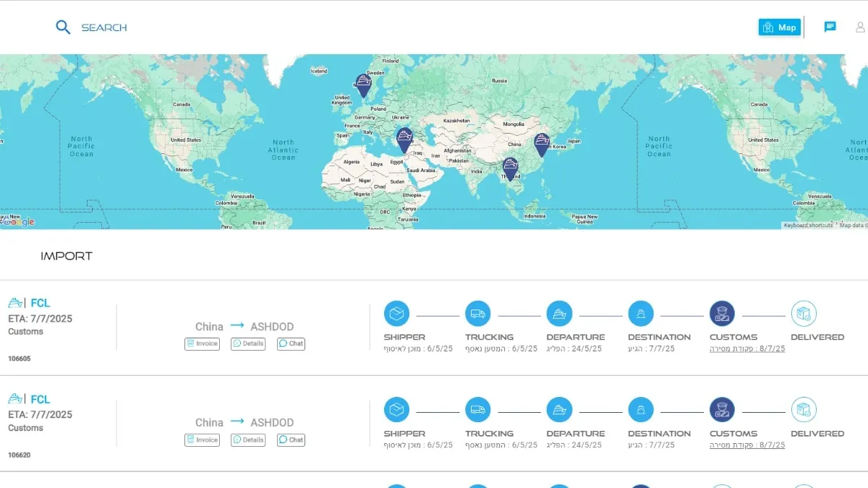Select FCL title of shipment 106605

click(x=41, y=303)
